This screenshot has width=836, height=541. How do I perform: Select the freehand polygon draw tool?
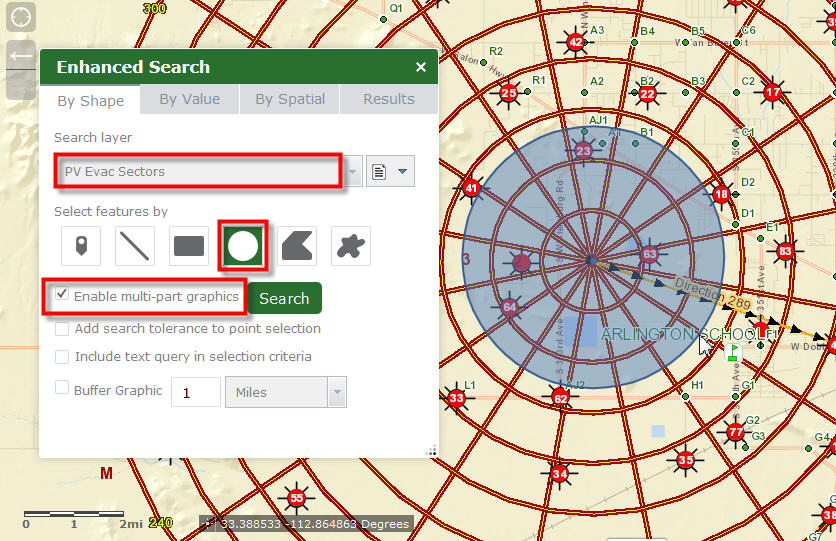[x=351, y=246]
